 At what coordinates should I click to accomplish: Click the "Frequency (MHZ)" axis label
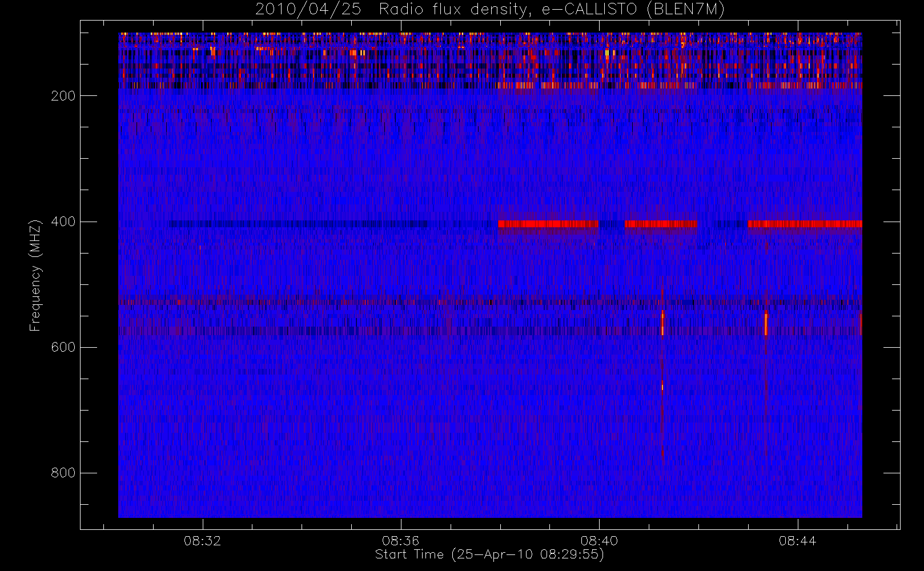[x=35, y=275]
